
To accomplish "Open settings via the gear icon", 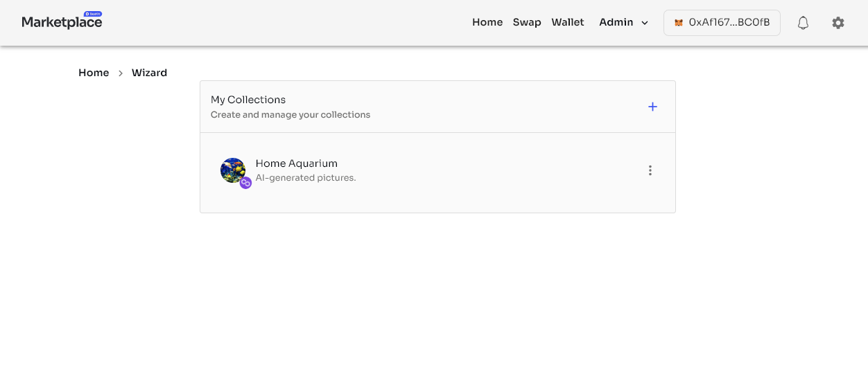I will pyautogui.click(x=837, y=23).
